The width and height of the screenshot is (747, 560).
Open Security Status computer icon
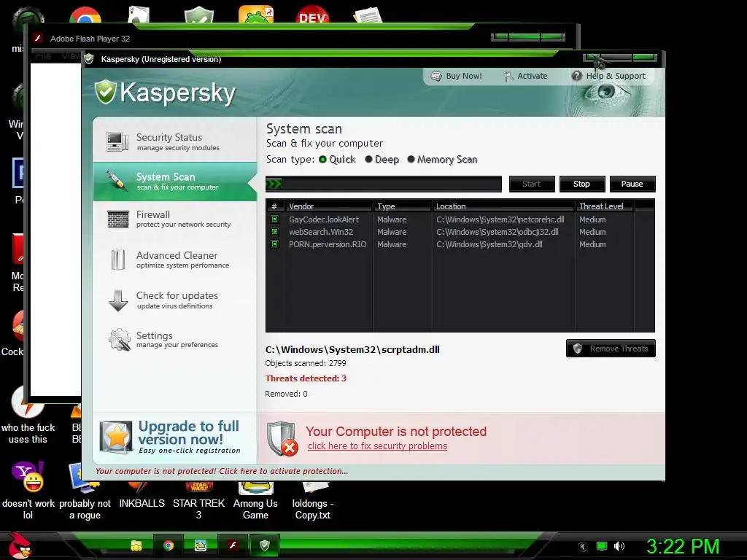point(117,142)
